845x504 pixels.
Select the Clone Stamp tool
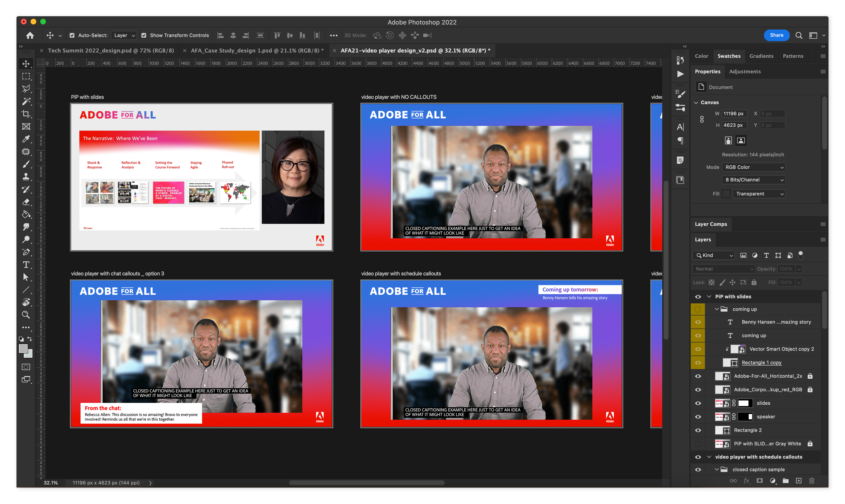(x=26, y=177)
